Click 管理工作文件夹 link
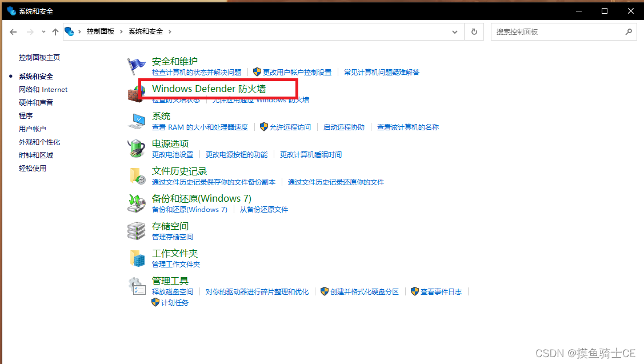This screenshot has width=644, height=364. point(176,265)
